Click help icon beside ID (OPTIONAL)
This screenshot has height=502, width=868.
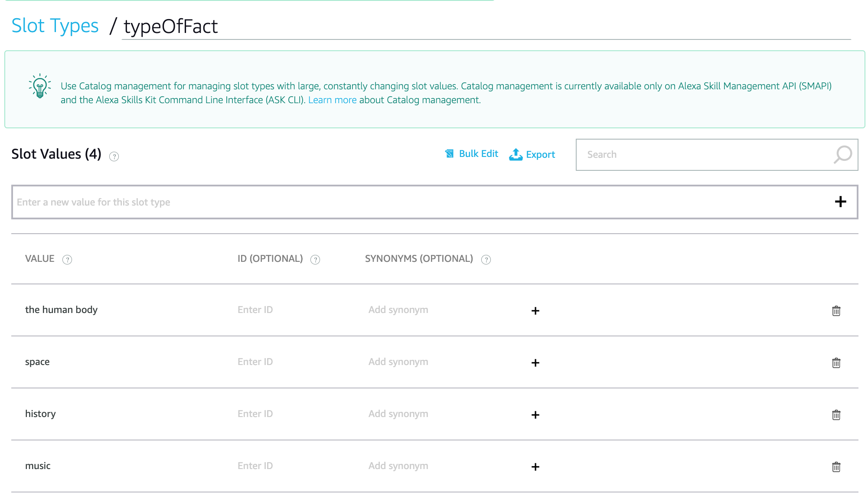pyautogui.click(x=315, y=260)
